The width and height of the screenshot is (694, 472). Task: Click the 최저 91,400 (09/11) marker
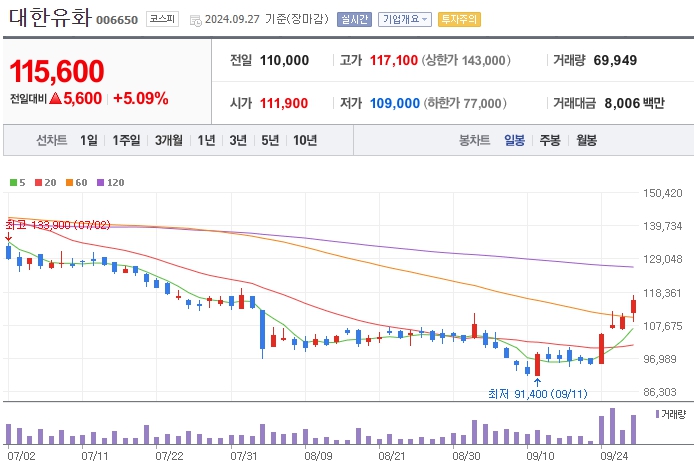point(538,394)
